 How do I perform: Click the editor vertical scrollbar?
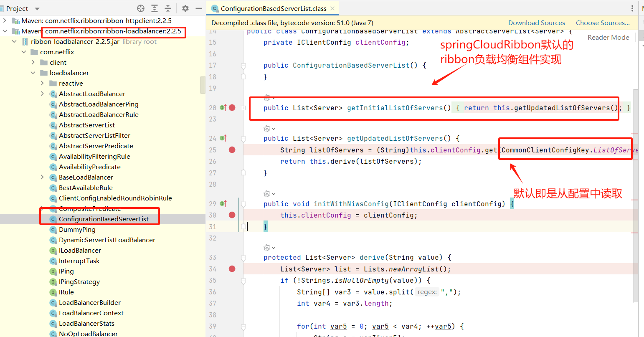tap(636, 196)
